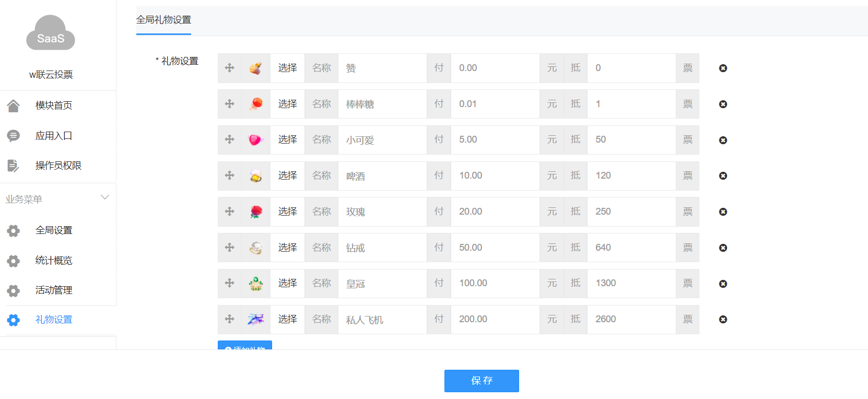This screenshot has height=399, width=868.
Task: Click the 保存 save button
Action: coord(482,381)
